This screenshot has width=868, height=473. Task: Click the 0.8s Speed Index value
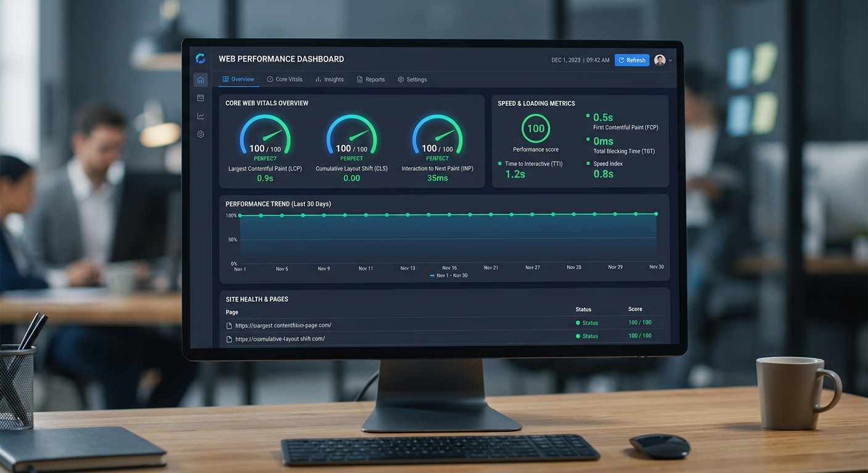pos(603,174)
